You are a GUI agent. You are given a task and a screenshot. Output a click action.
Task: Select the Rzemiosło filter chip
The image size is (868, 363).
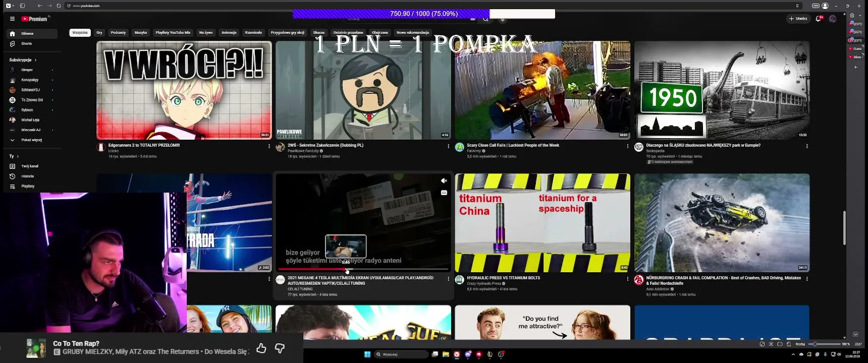(253, 32)
